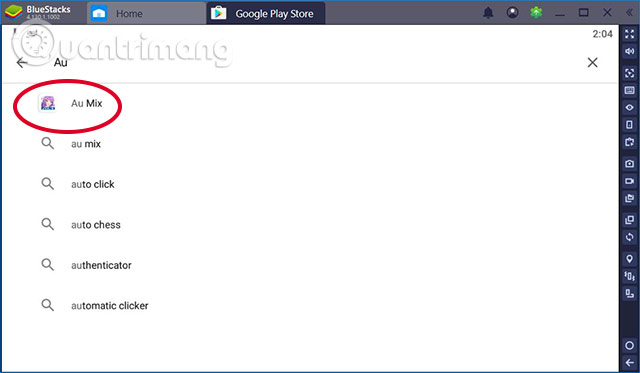Toggle fullscreen mode in sidebar

point(629,34)
